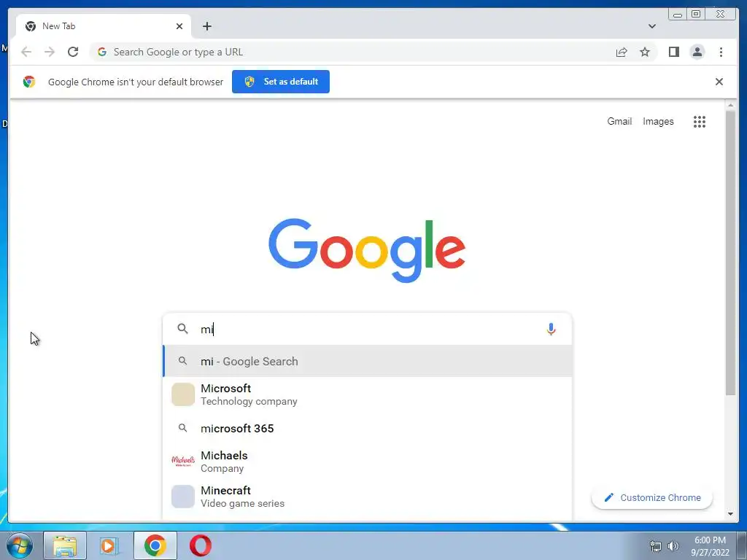Image resolution: width=747 pixels, height=560 pixels.
Task: Click the magnifier icon in the search box
Action: pyautogui.click(x=182, y=329)
